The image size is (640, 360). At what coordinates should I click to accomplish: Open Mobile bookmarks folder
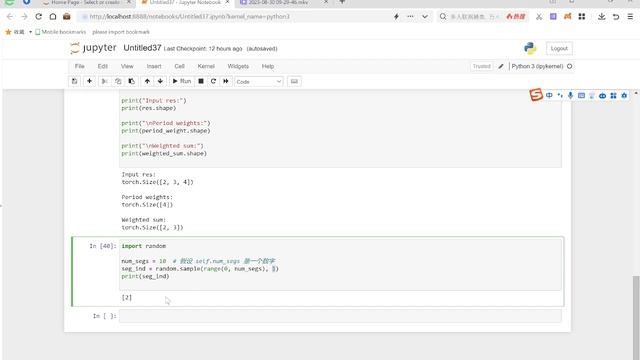point(60,32)
